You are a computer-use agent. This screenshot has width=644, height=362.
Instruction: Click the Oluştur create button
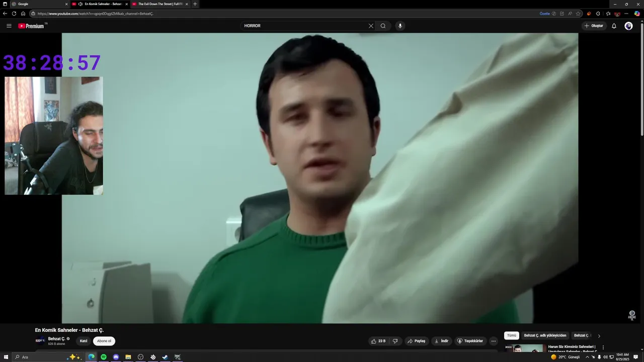tap(594, 26)
